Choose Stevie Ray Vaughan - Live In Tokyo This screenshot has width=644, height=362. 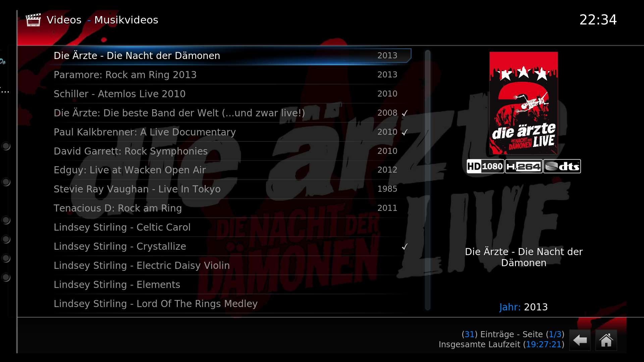(231, 189)
